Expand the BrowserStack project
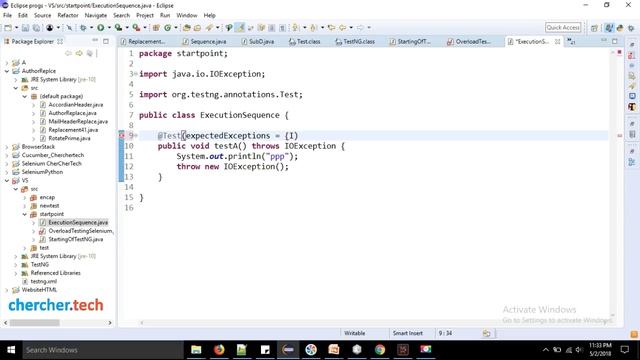 [x=7, y=147]
